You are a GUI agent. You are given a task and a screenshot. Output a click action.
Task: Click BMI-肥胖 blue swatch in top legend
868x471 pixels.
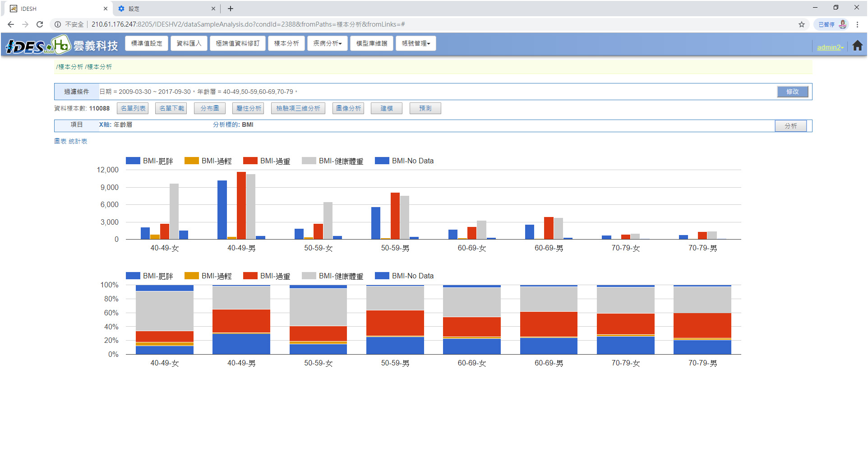point(133,161)
